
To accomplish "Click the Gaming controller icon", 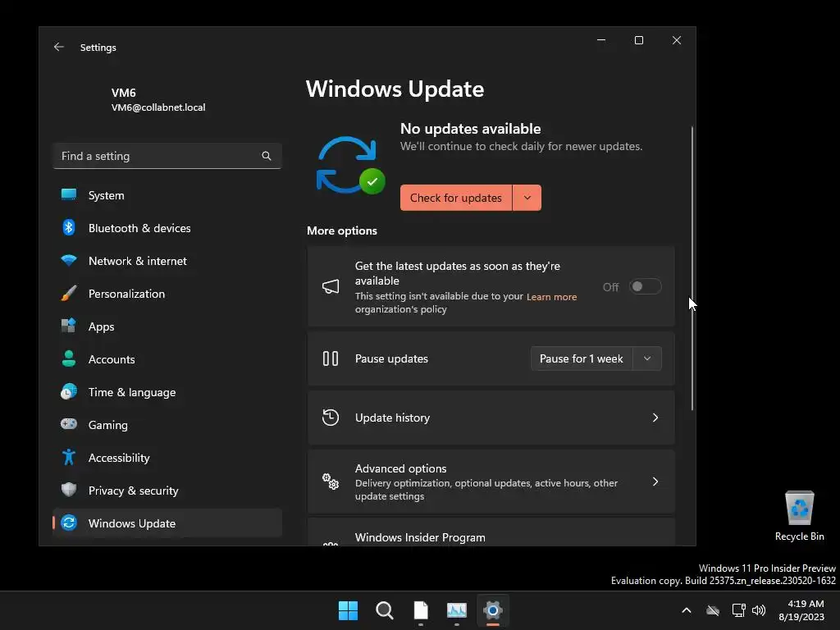I will point(69,424).
